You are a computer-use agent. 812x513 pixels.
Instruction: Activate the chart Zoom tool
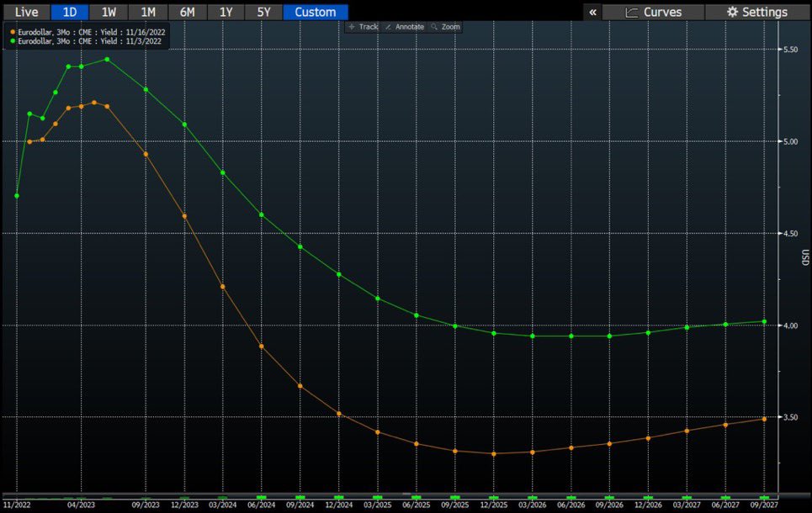coord(446,27)
